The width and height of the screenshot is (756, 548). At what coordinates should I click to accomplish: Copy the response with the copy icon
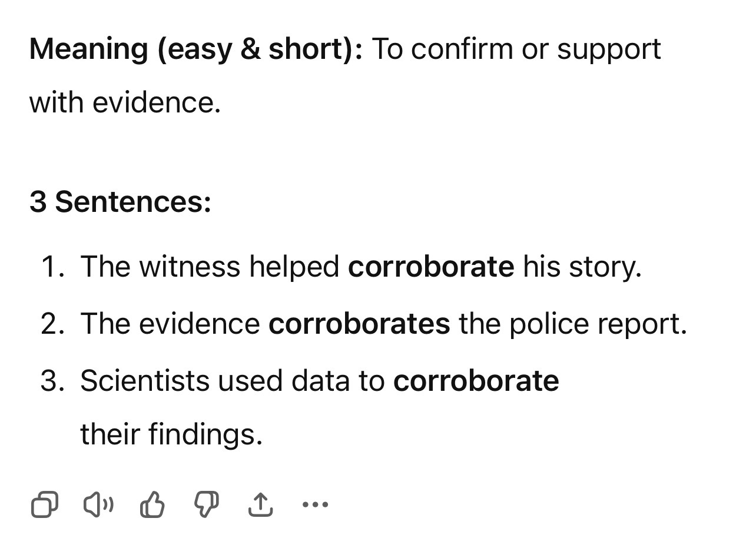44,504
